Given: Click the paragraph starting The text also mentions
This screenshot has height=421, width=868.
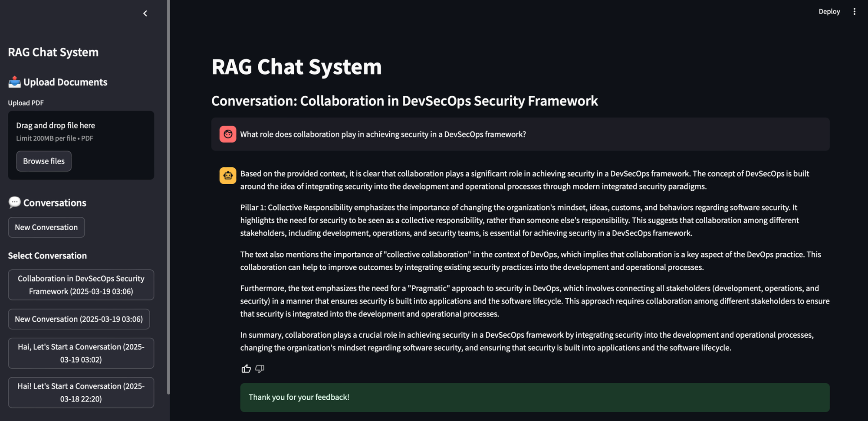Looking at the screenshot, I should [x=530, y=261].
